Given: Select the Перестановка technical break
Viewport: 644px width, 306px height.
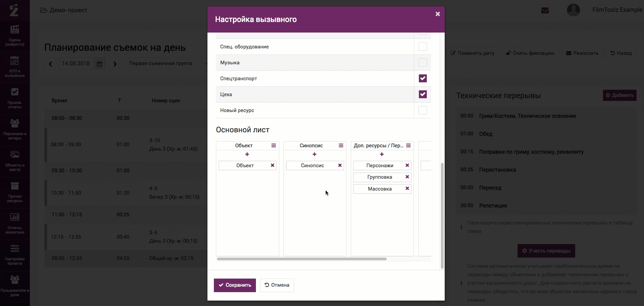Looking at the screenshot, I should click(546, 170).
